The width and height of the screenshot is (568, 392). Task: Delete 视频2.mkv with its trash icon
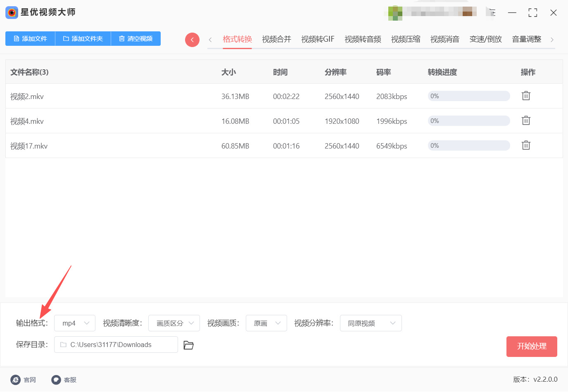tap(526, 96)
